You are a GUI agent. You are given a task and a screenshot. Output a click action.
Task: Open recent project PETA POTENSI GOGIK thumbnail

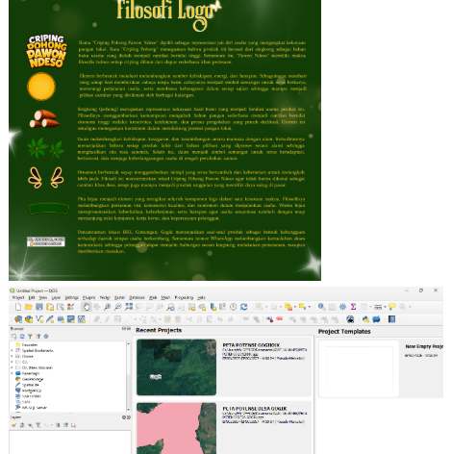176,367
